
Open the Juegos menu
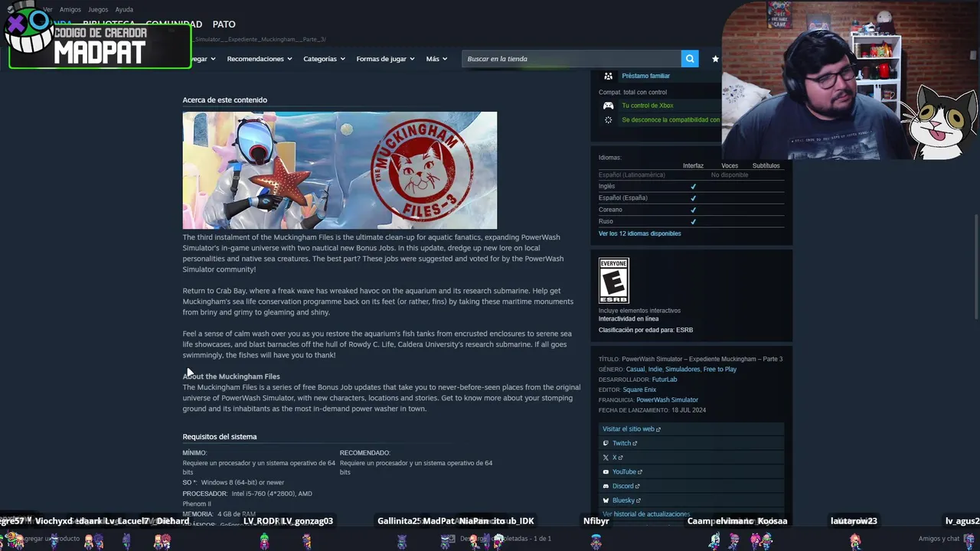[98, 9]
